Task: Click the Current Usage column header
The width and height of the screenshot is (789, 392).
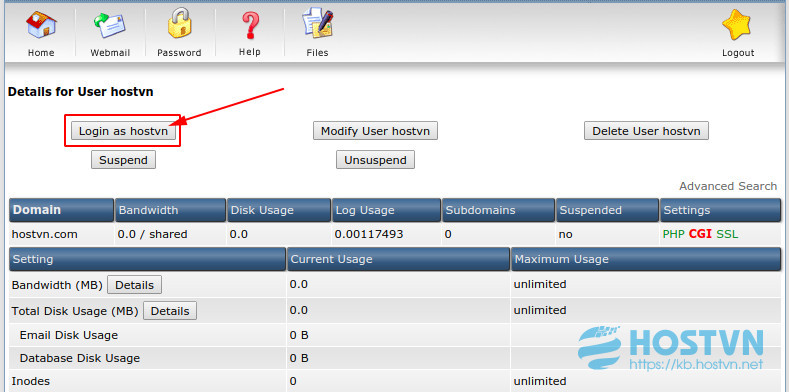Action: (x=398, y=259)
